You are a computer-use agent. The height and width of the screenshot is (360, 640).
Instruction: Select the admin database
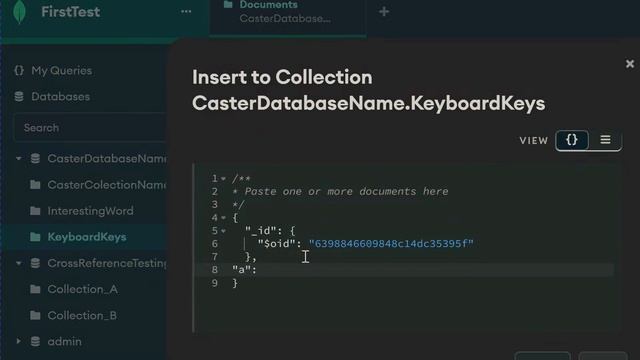[x=64, y=342]
